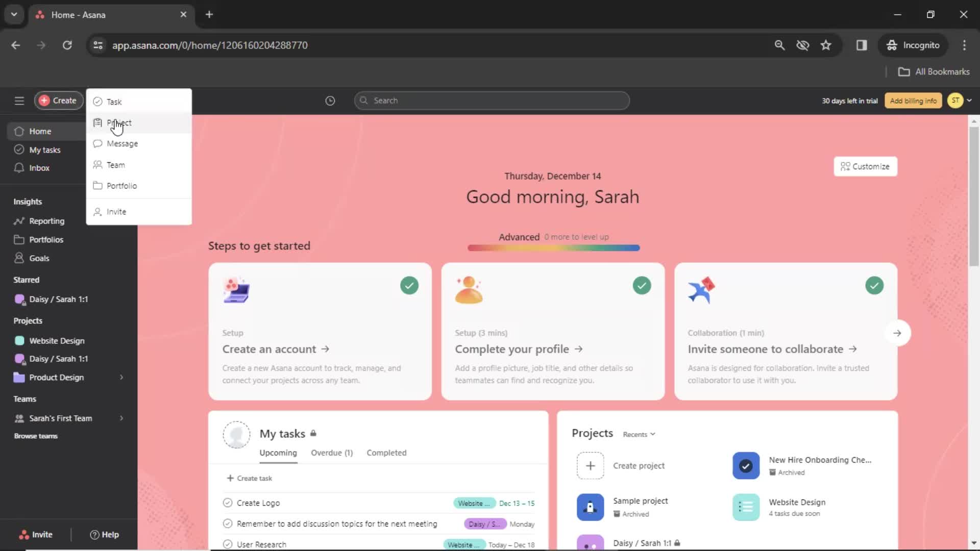
Task: Open the recent history clock icon
Action: coord(330,101)
